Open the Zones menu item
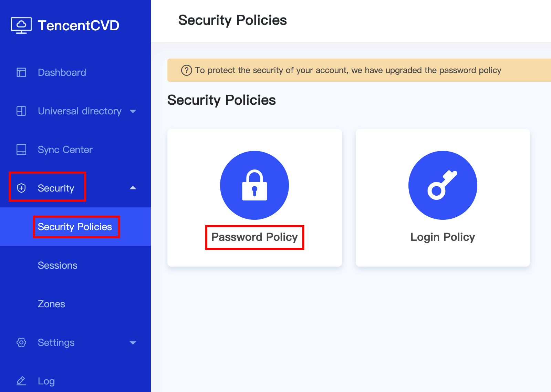 [51, 304]
